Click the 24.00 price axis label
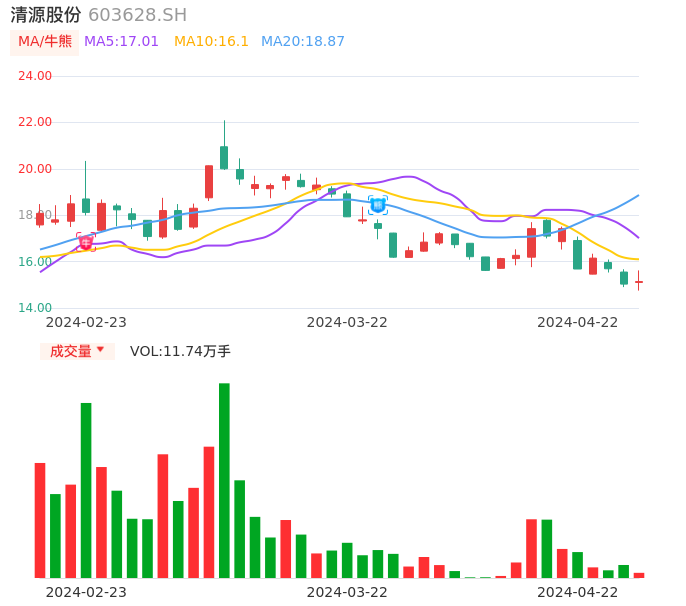This screenshot has width=686, height=606. click(35, 76)
